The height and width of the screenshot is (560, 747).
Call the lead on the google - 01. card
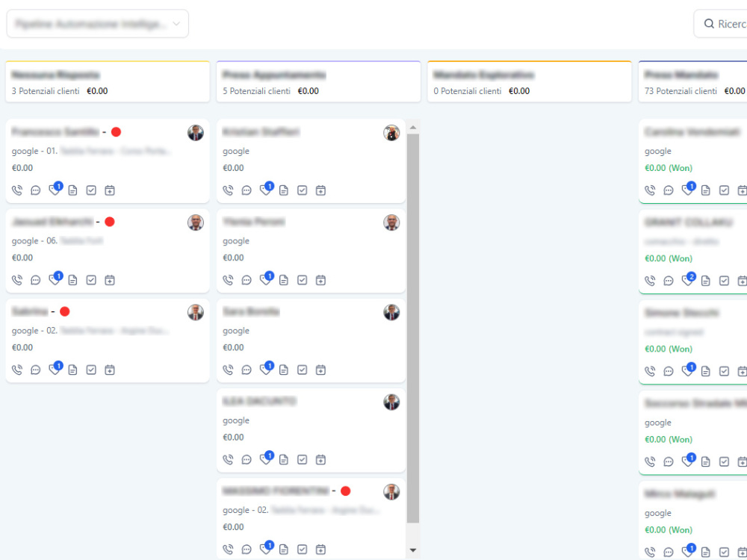pos(17,190)
